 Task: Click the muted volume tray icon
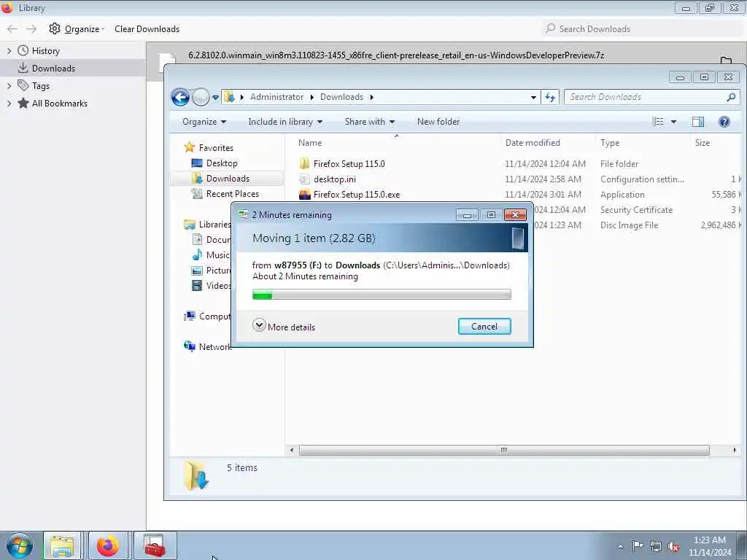(673, 546)
